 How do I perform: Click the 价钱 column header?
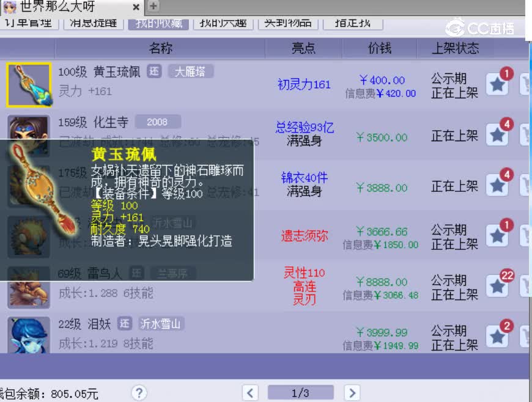[380, 48]
